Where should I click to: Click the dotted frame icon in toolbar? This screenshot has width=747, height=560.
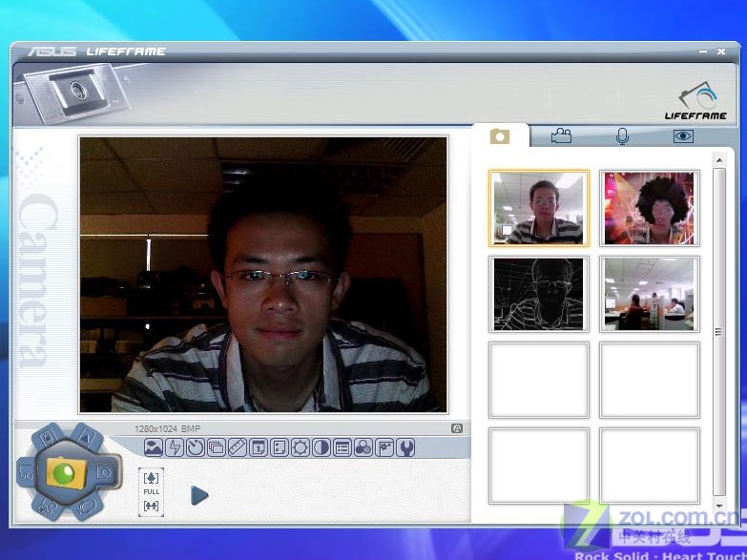point(280,447)
